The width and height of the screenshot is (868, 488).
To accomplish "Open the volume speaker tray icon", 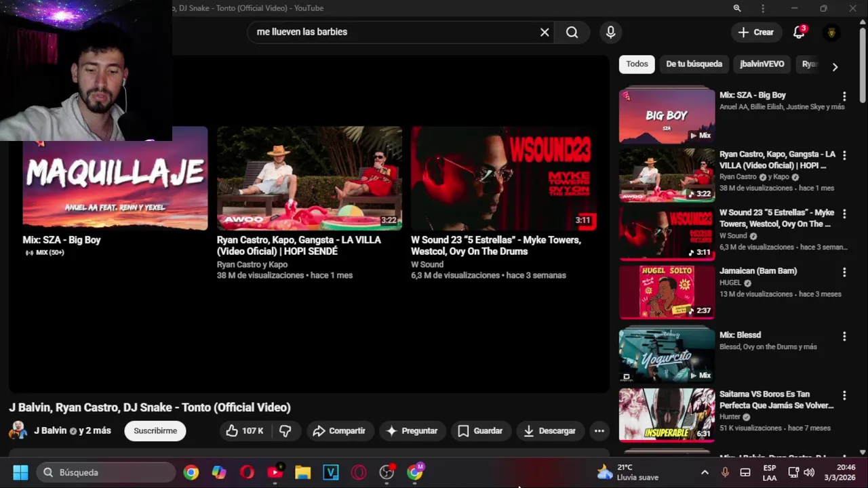I will [809, 472].
